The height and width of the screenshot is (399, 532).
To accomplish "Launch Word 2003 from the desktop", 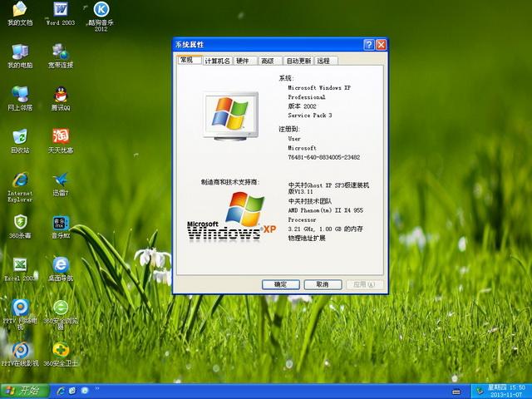I will pyautogui.click(x=61, y=14).
